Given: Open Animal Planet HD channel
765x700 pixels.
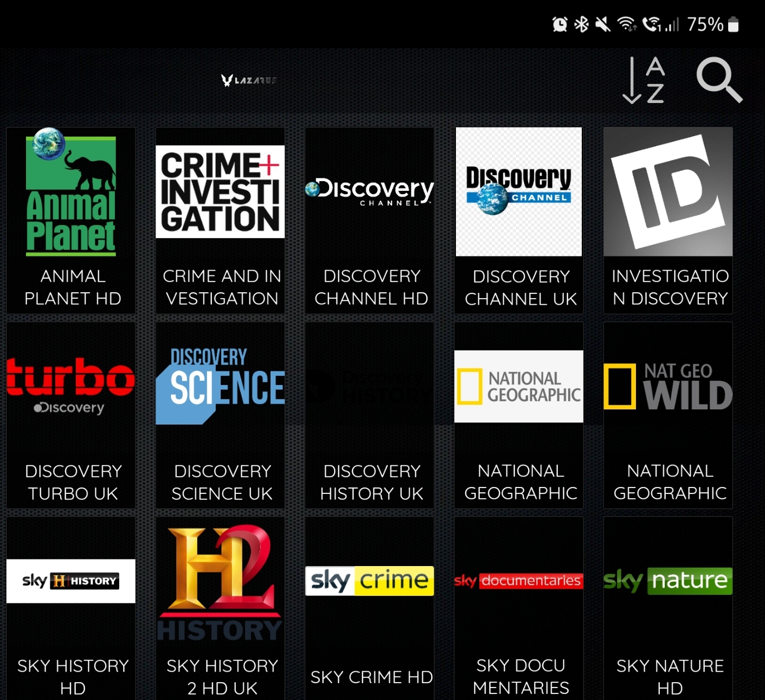Looking at the screenshot, I should [71, 220].
